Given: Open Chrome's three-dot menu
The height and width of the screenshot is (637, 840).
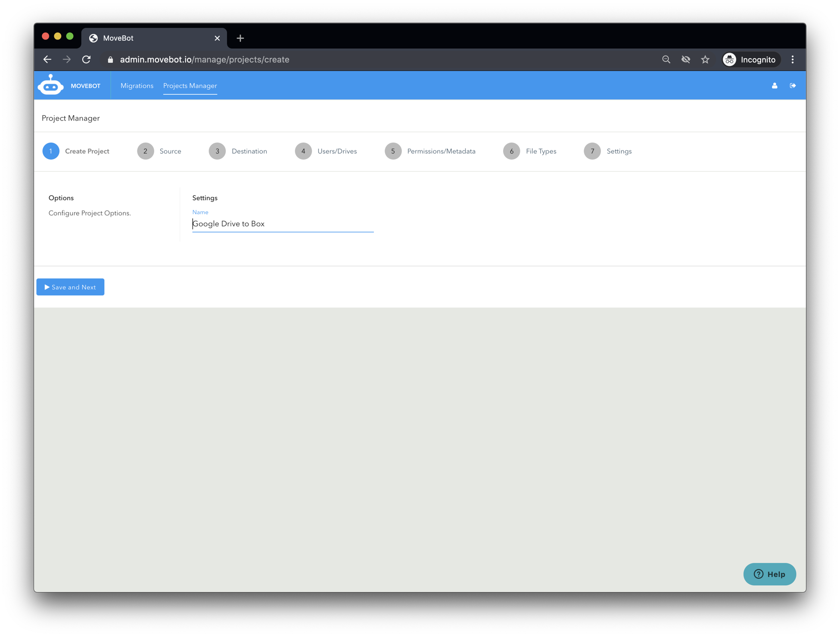Looking at the screenshot, I should pyautogui.click(x=792, y=59).
